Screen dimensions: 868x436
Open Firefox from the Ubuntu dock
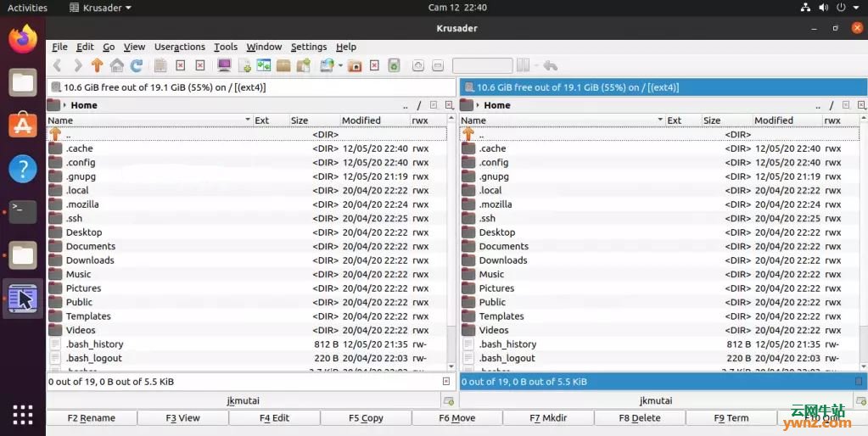tap(23, 39)
